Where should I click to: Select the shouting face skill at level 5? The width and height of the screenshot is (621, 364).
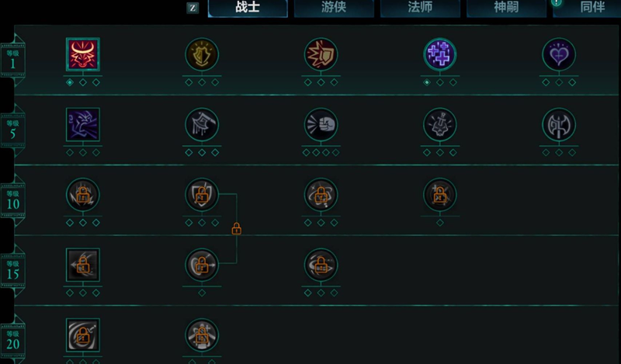(x=83, y=124)
